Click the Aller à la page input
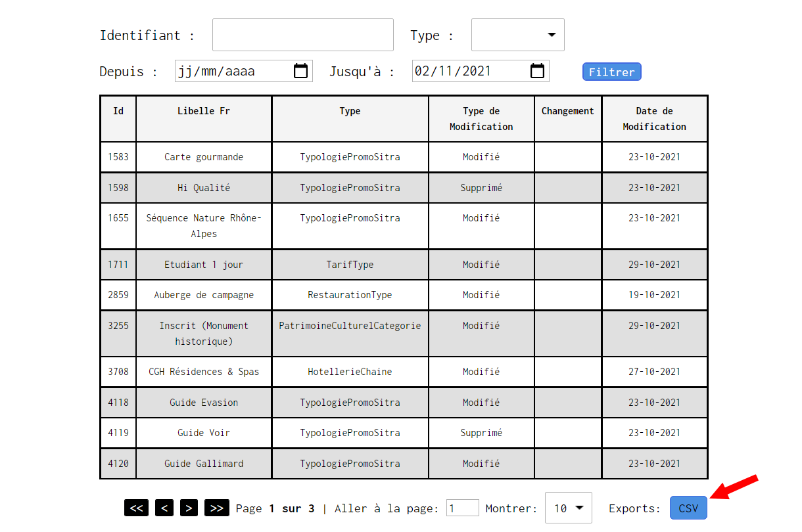Screen dimensions: 802x532 point(463,508)
